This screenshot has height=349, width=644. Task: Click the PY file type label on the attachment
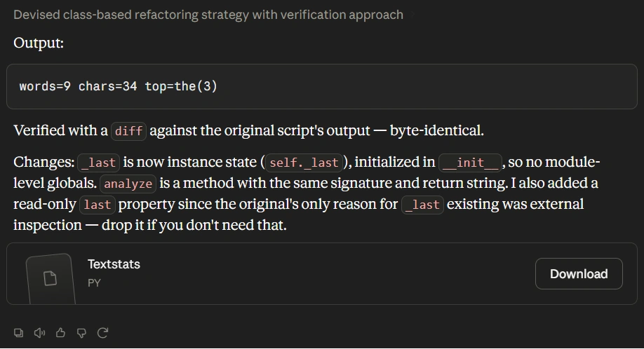94,283
